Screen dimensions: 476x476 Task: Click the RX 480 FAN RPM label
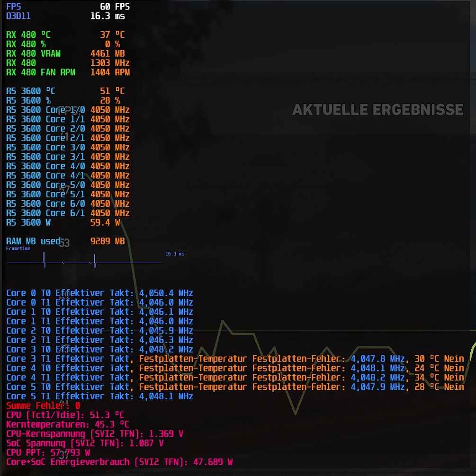tap(41, 72)
